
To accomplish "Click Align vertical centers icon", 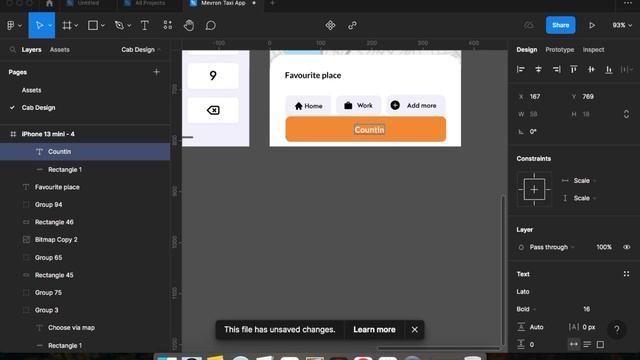I will 591,69.
